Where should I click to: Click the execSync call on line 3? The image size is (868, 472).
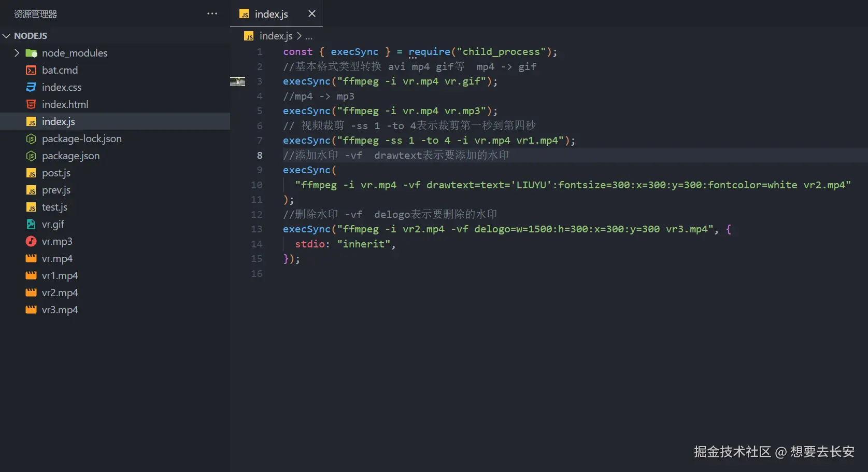point(307,81)
